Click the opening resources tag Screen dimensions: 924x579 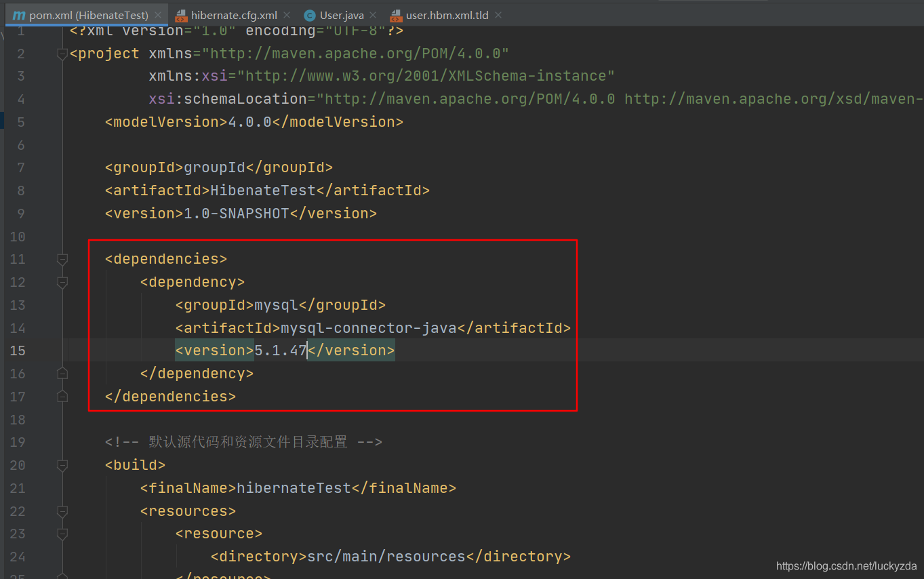tap(188, 511)
